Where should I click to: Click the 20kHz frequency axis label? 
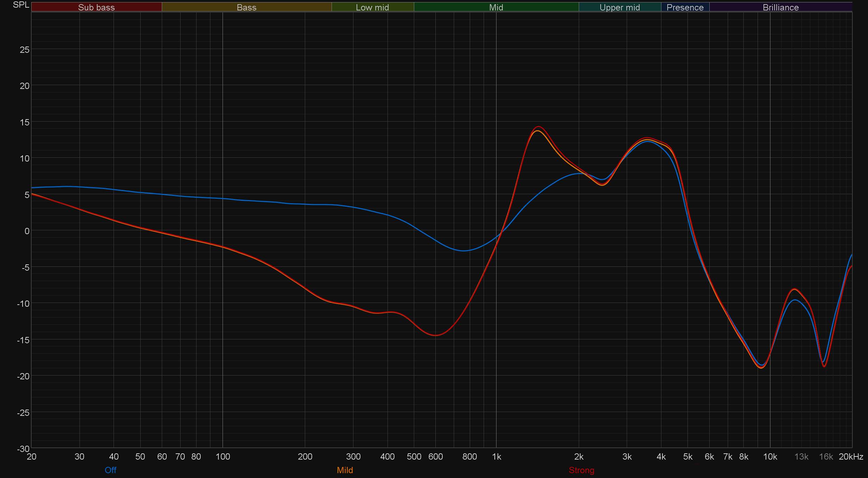[851, 457]
